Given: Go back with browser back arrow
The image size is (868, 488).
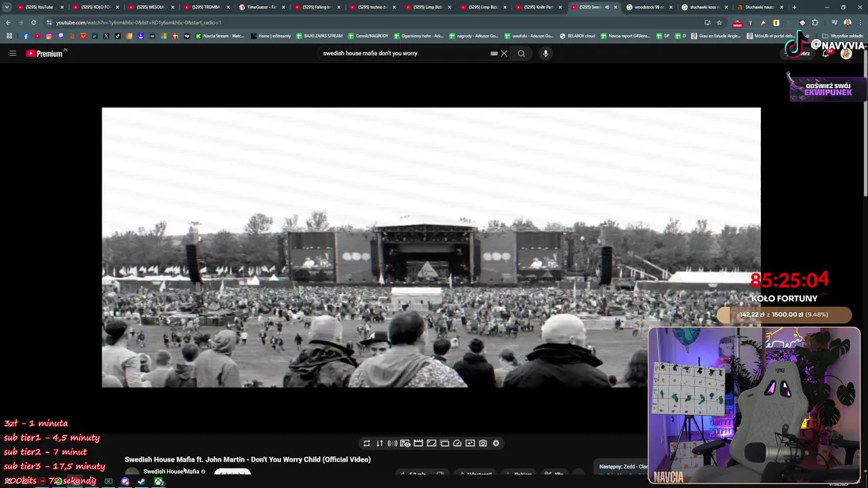Looking at the screenshot, I should click(x=8, y=22).
